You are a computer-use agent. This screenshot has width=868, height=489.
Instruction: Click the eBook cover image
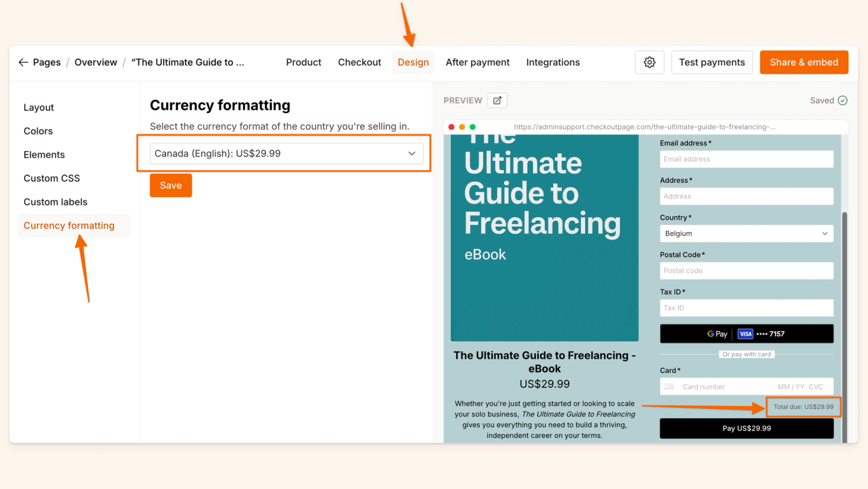(544, 238)
